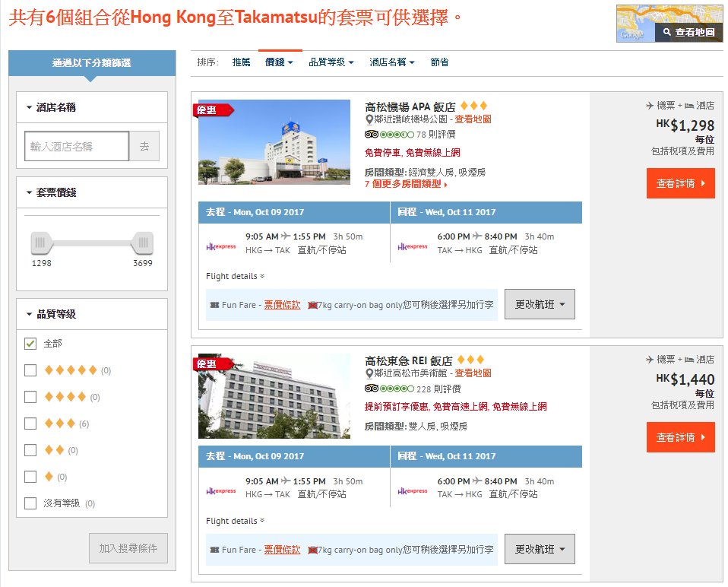Click the bed icon above the HK$1,440 price

pyautogui.click(x=689, y=360)
